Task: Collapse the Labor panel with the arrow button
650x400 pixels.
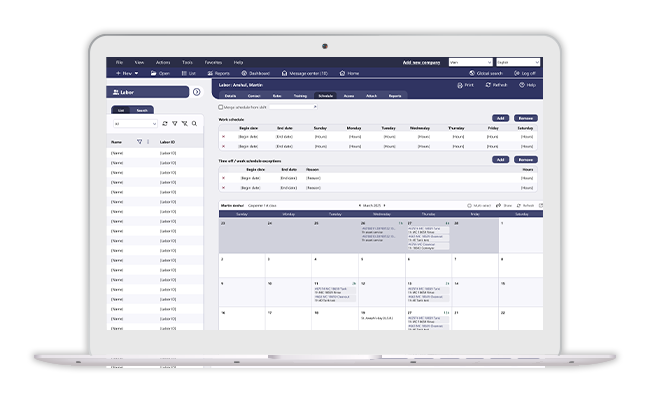Action: pos(197,92)
